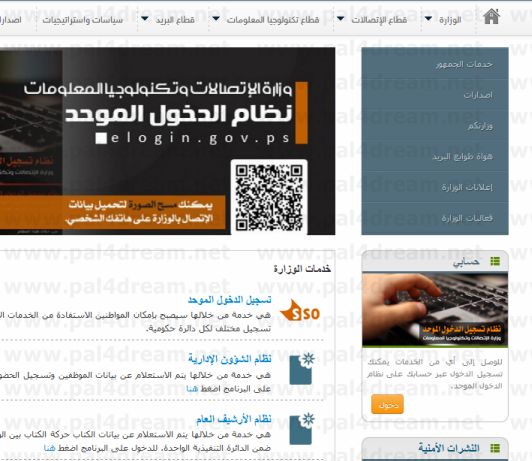Open the نظام الأرشيف العام link
Image resolution: width=532 pixels, height=461 pixels.
(x=234, y=419)
